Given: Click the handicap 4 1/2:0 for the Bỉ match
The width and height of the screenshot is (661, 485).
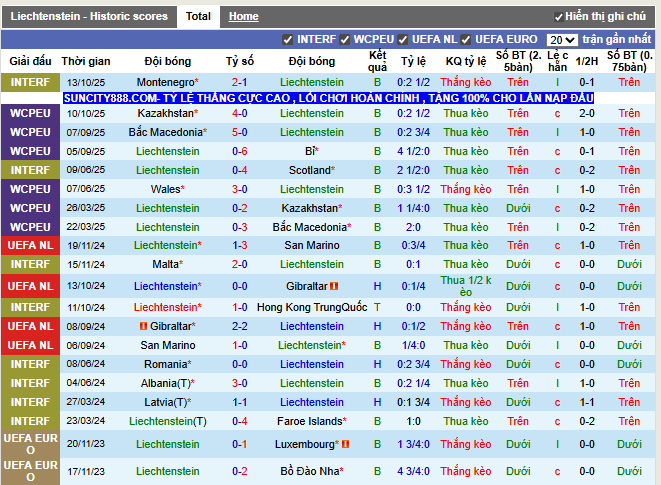Looking at the screenshot, I should [413, 151].
